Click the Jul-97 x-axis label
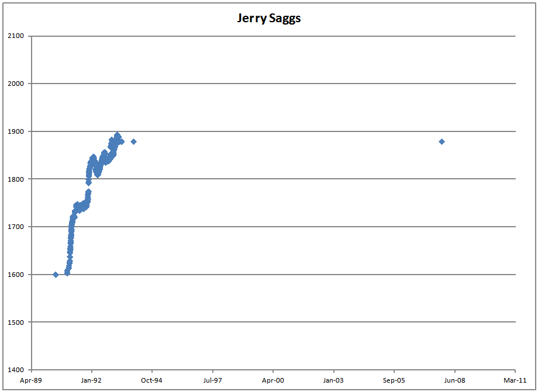Image resolution: width=538 pixels, height=392 pixels. pos(212,380)
